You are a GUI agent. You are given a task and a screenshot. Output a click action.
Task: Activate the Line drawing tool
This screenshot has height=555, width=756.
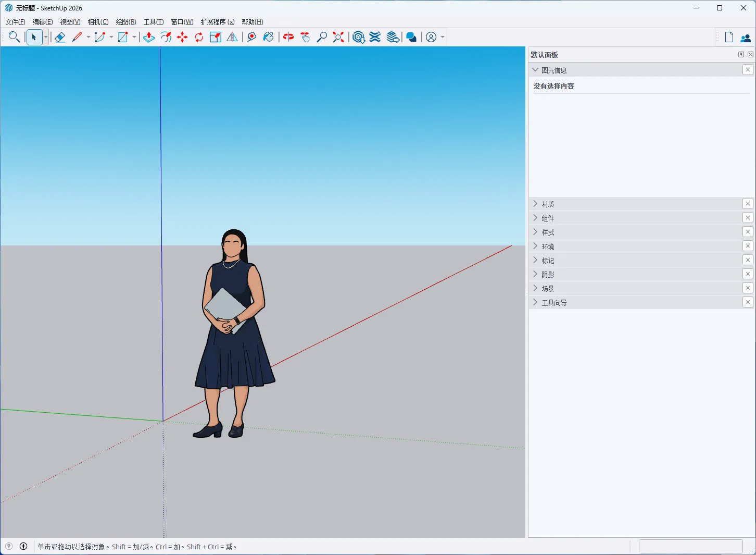click(77, 37)
